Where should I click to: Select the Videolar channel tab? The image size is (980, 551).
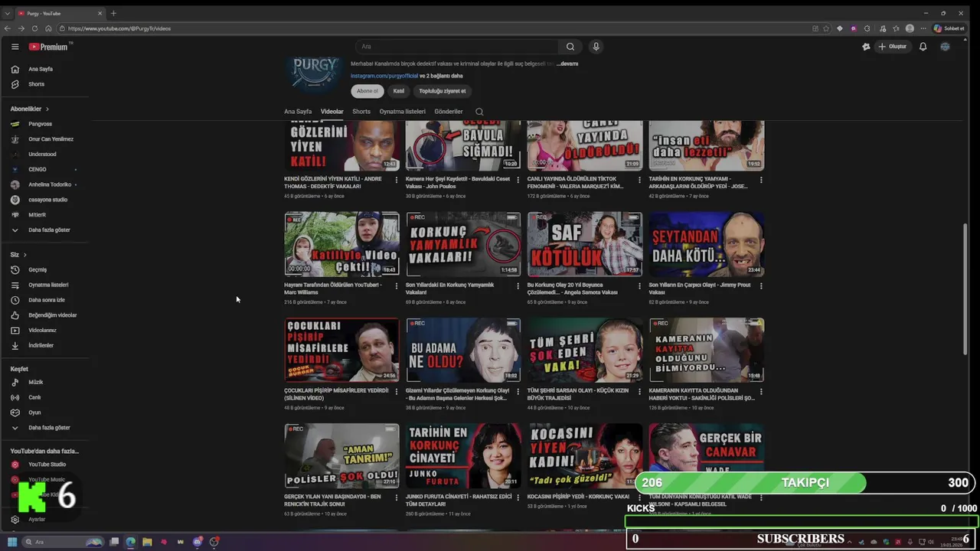[x=332, y=112]
